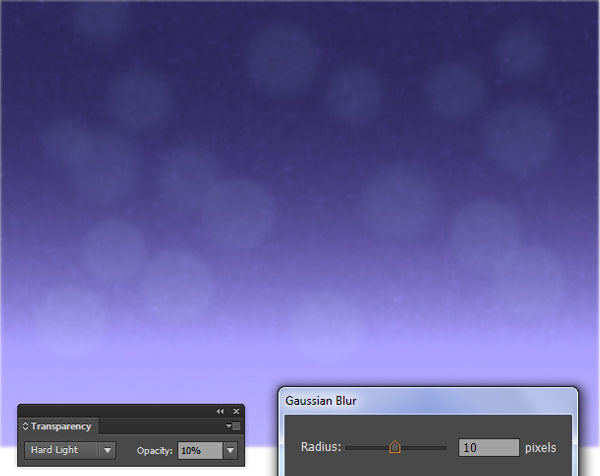Open the Hard Light blending mode dropdown
Screen dimensions: 600x476
pos(70,450)
